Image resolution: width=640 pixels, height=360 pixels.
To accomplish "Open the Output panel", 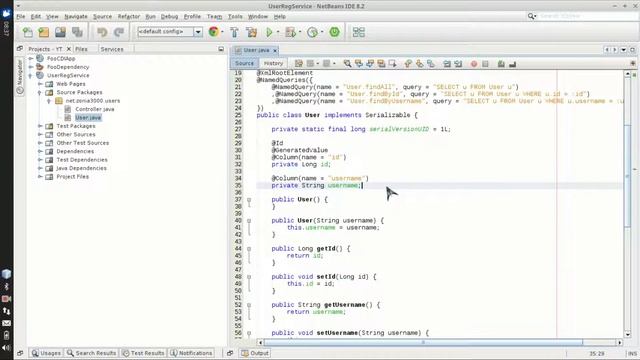I will [255, 353].
